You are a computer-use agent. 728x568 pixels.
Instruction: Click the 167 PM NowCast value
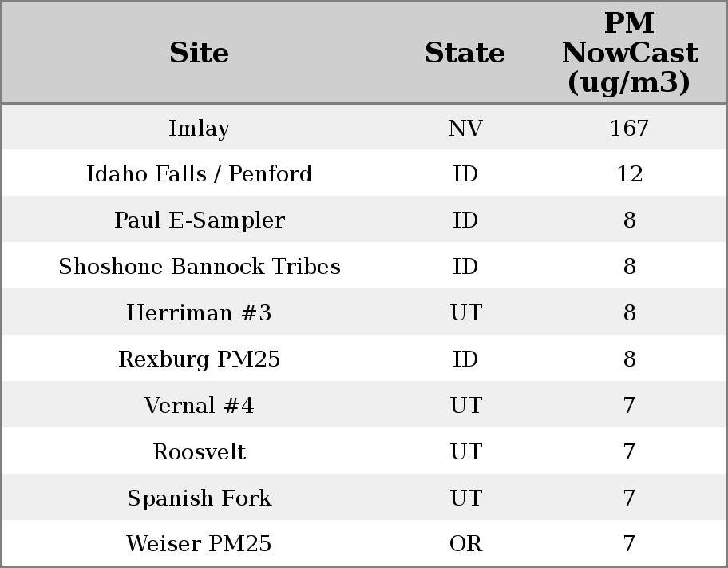point(629,128)
